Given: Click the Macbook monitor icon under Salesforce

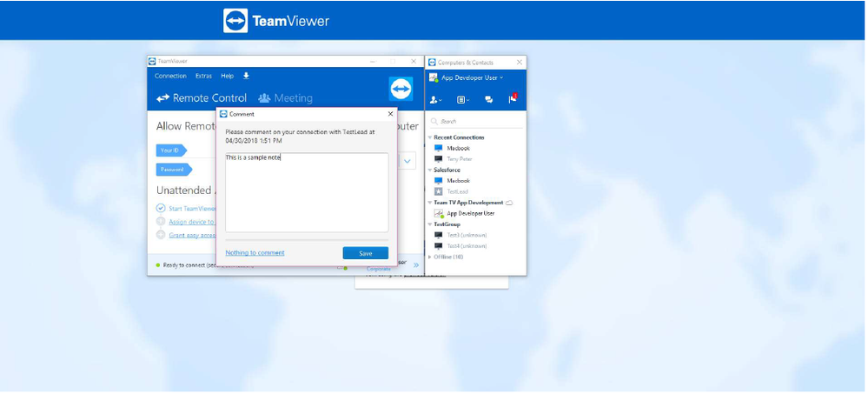Looking at the screenshot, I should [x=439, y=181].
